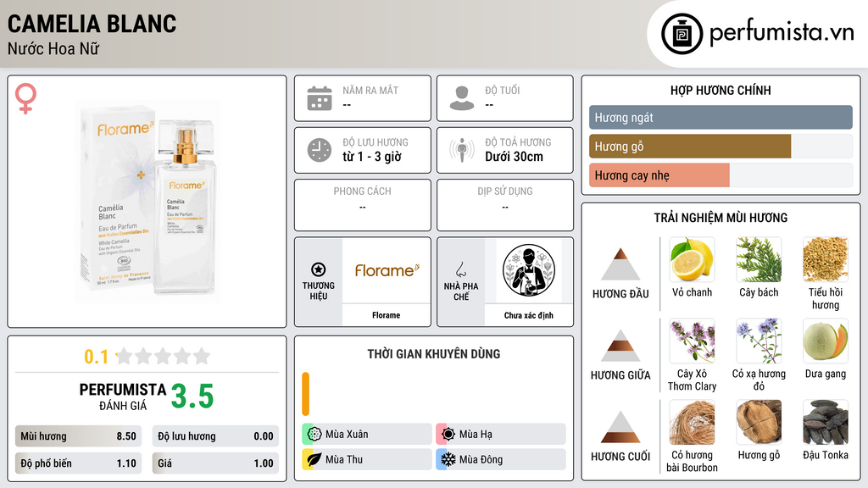This screenshot has height=488, width=868.
Task: Click the star badge Thương hiệu icon
Action: pyautogui.click(x=319, y=269)
